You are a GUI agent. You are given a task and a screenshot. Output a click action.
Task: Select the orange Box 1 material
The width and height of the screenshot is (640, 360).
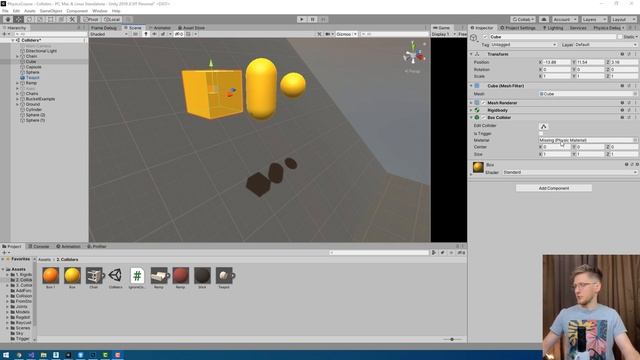coord(51,276)
